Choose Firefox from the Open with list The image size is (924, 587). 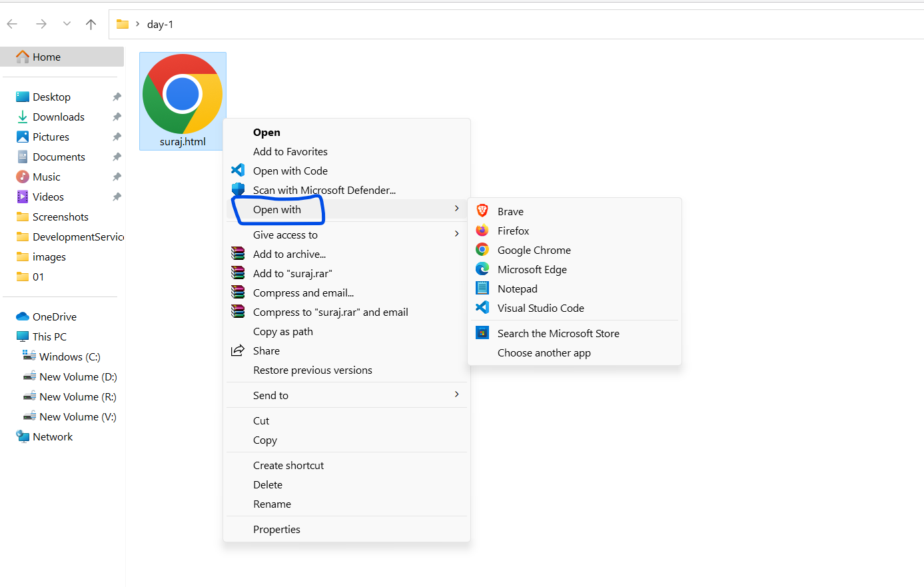pyautogui.click(x=574, y=231)
